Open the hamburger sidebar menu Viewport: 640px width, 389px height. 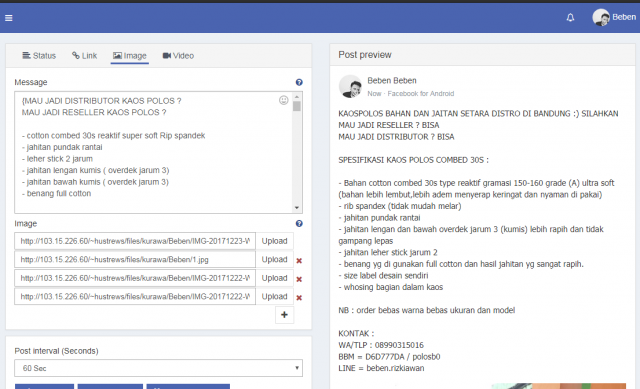(x=9, y=18)
